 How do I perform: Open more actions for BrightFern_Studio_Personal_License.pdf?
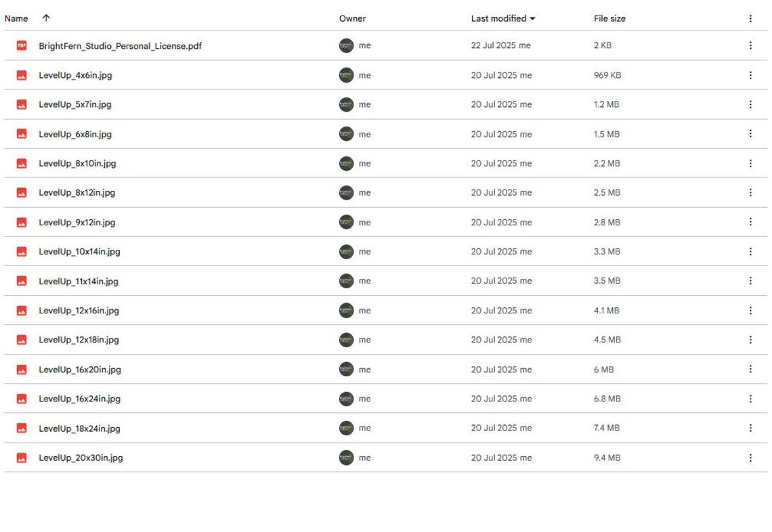(750, 45)
